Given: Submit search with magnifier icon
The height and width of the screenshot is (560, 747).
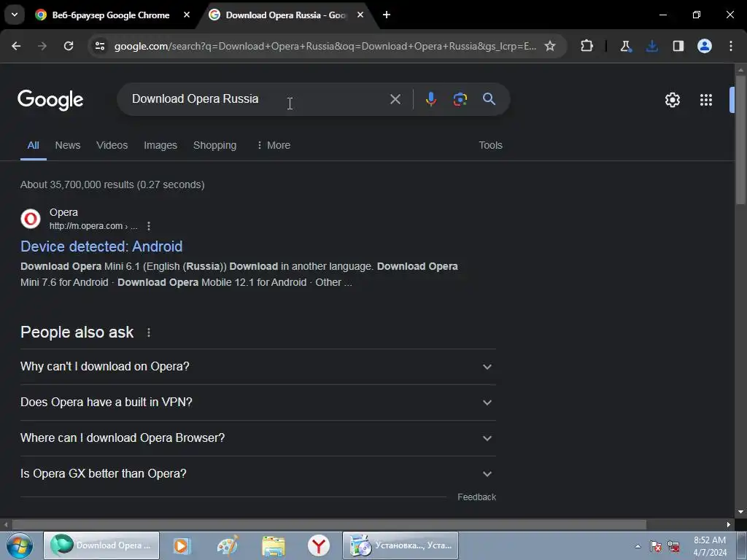Looking at the screenshot, I should (489, 99).
